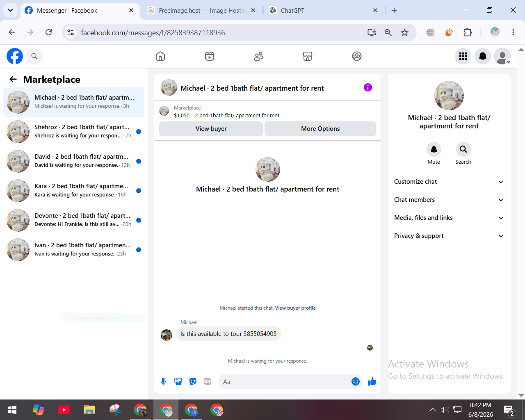Reload the page in Chrome
The width and height of the screenshot is (525, 420).
pos(48,32)
